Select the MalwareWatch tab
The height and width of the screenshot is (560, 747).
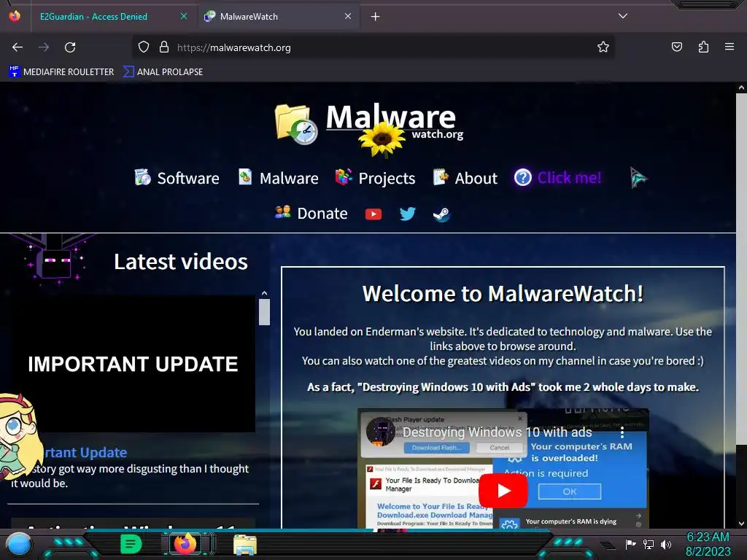point(279,17)
